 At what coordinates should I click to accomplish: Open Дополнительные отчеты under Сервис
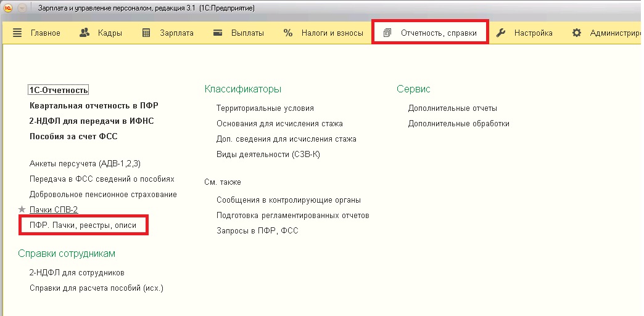tap(453, 108)
